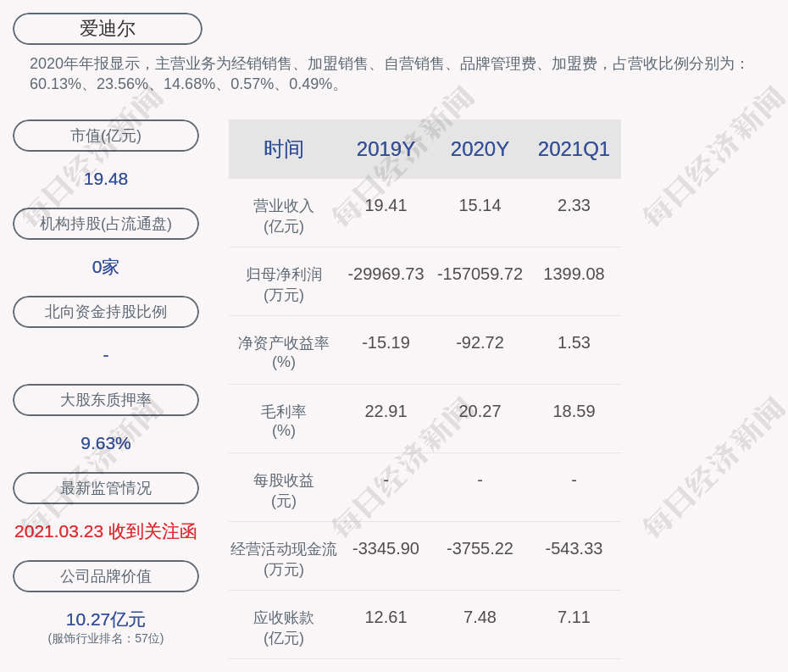Click the 10.27亿元 brand value figure
This screenshot has height=672, width=788.
(106, 619)
